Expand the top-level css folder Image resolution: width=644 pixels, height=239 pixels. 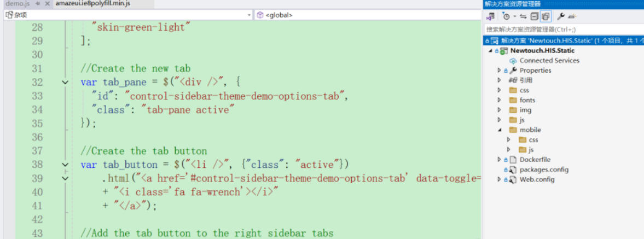tap(500, 90)
